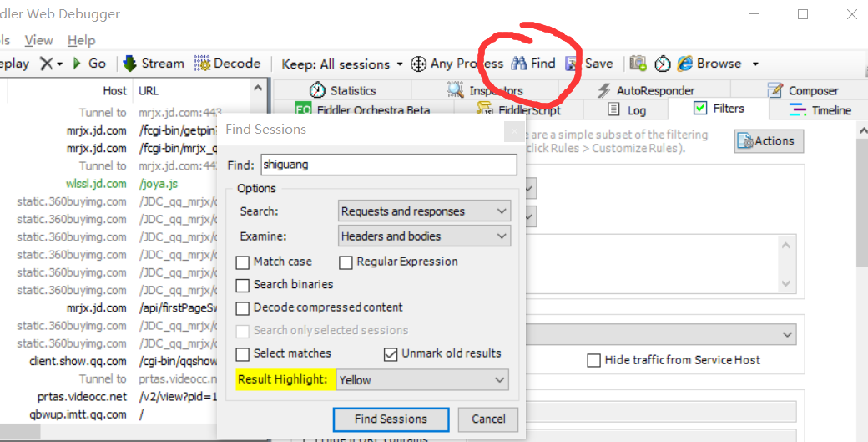Click the Stream toolbar button
Screen dimensions: 868x442
point(154,64)
